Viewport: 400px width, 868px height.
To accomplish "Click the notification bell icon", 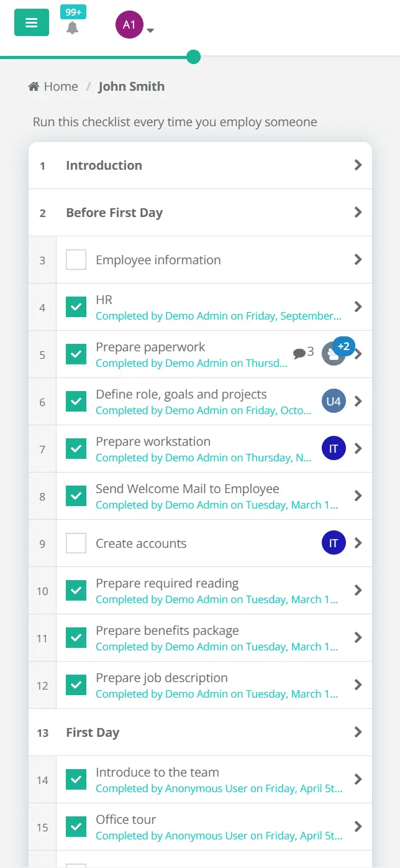I will (x=73, y=27).
